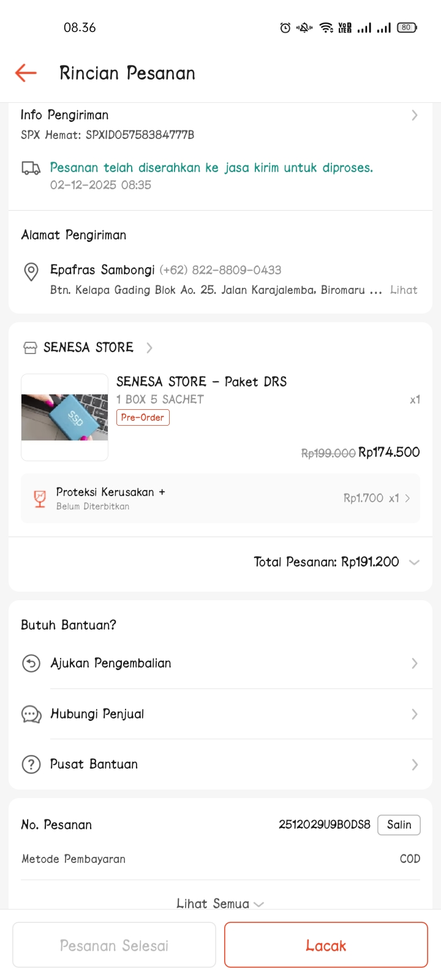
Task: Tap the Proteksi Kerusakan glass icon
Action: (40, 499)
